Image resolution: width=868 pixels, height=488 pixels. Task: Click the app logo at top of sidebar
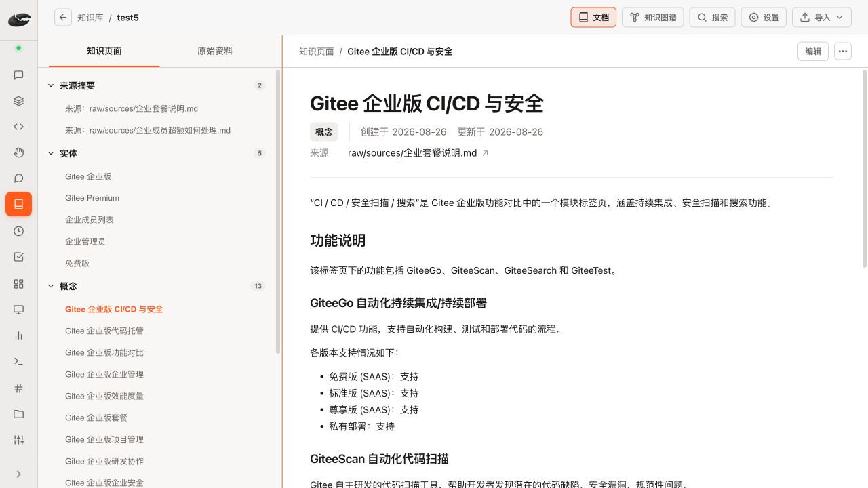tap(19, 20)
